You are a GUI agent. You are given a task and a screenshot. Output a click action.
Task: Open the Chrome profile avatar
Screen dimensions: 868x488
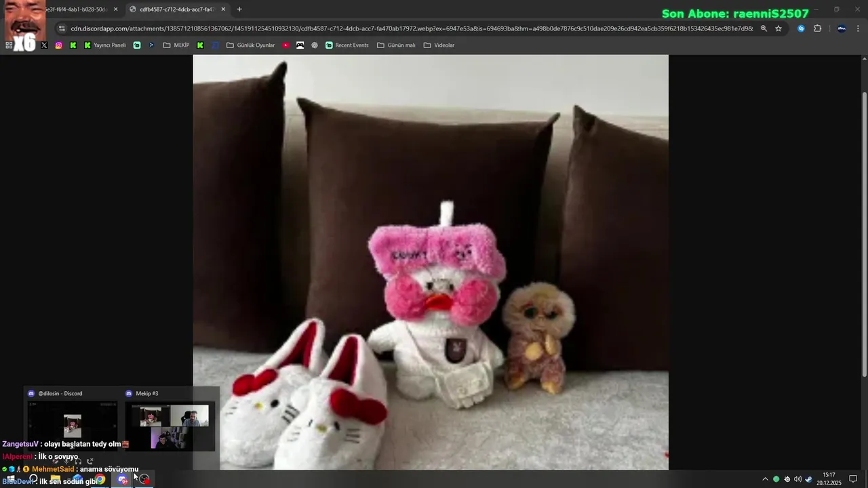point(842,28)
